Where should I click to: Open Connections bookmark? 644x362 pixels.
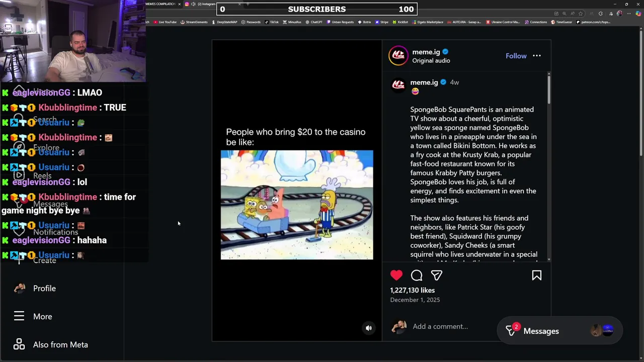click(x=536, y=22)
